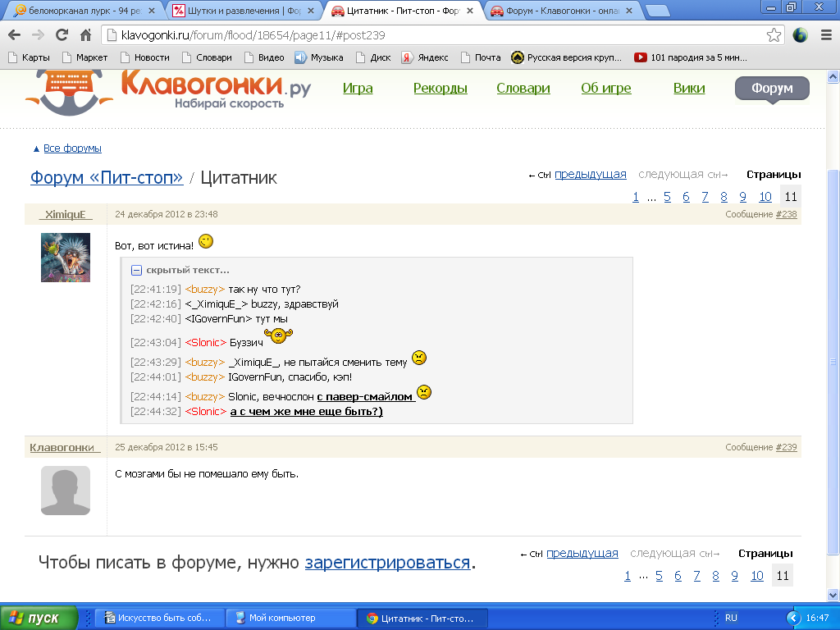
Task: Open the Русская версия круп... bookmark
Action: tap(567, 57)
